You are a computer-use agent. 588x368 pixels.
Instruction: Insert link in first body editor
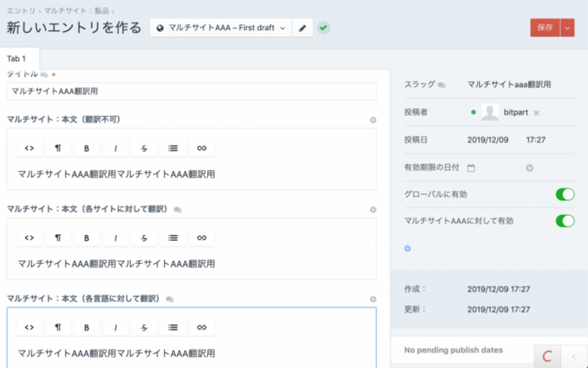(201, 148)
